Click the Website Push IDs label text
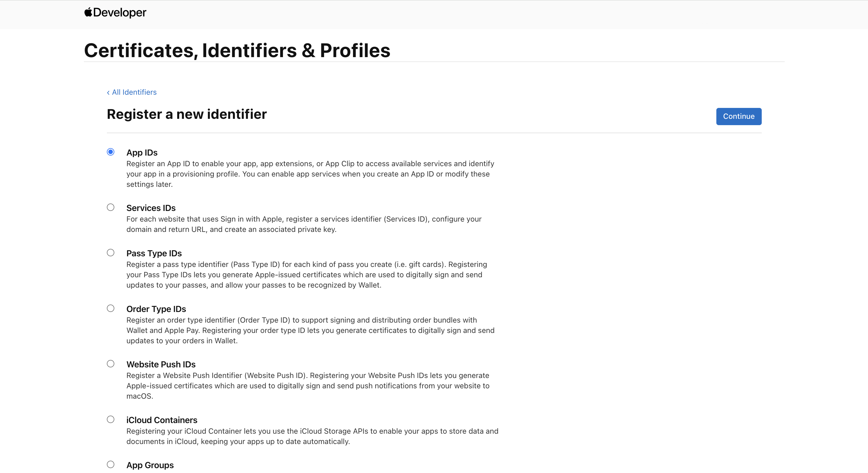Screen dimensions: 868x473 click(161, 365)
